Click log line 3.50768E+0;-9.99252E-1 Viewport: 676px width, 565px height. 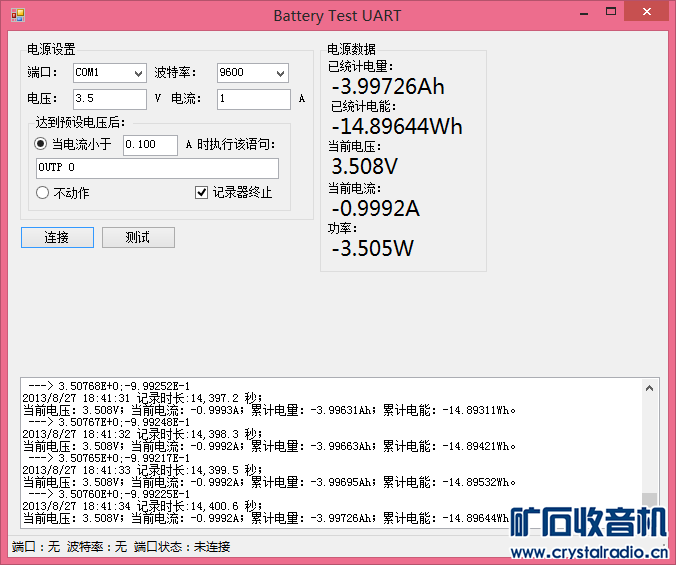[x=109, y=386]
